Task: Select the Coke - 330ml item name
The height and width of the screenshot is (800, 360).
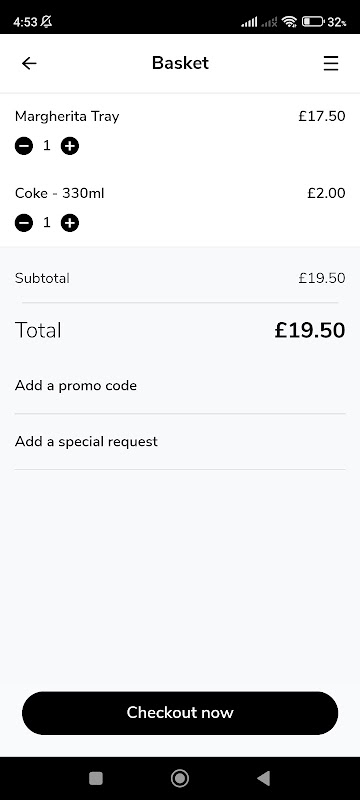Action: pyautogui.click(x=59, y=193)
